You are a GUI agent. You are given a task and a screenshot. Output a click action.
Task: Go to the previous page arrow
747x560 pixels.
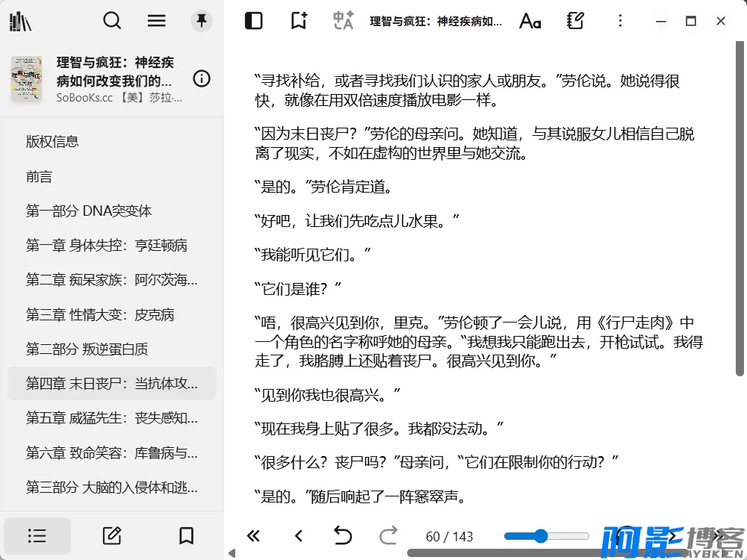[x=299, y=535]
